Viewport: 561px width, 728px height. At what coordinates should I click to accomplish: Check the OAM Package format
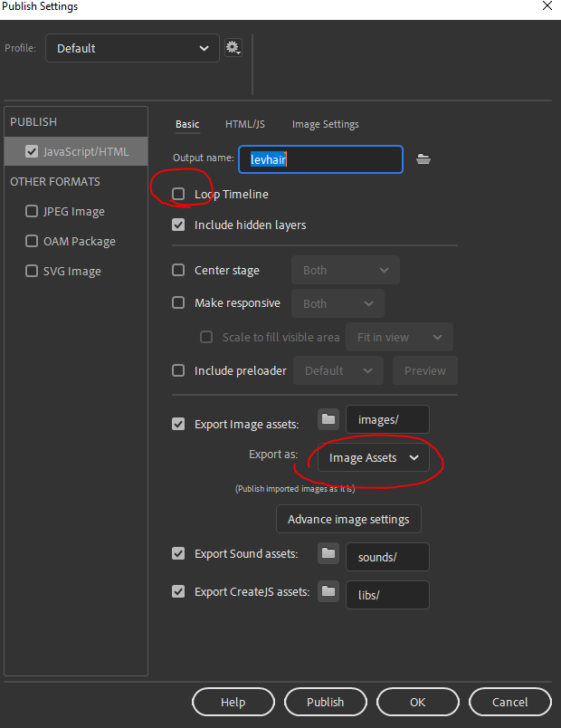(x=32, y=241)
